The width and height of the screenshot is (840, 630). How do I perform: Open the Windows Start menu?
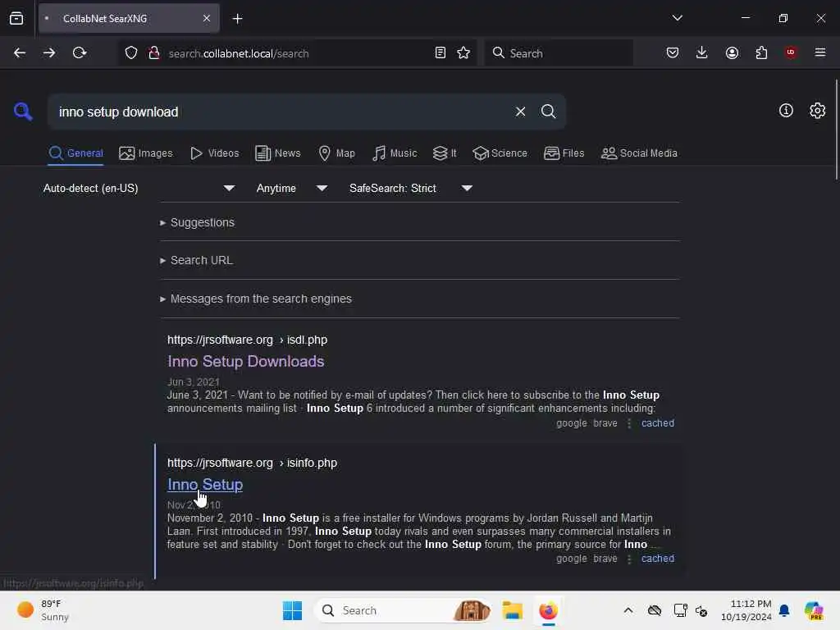pyautogui.click(x=293, y=610)
